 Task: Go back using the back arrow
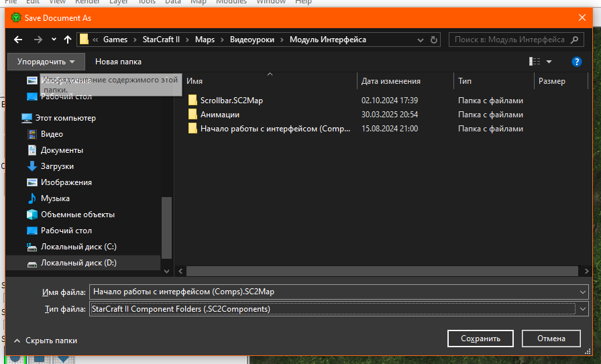tap(18, 40)
